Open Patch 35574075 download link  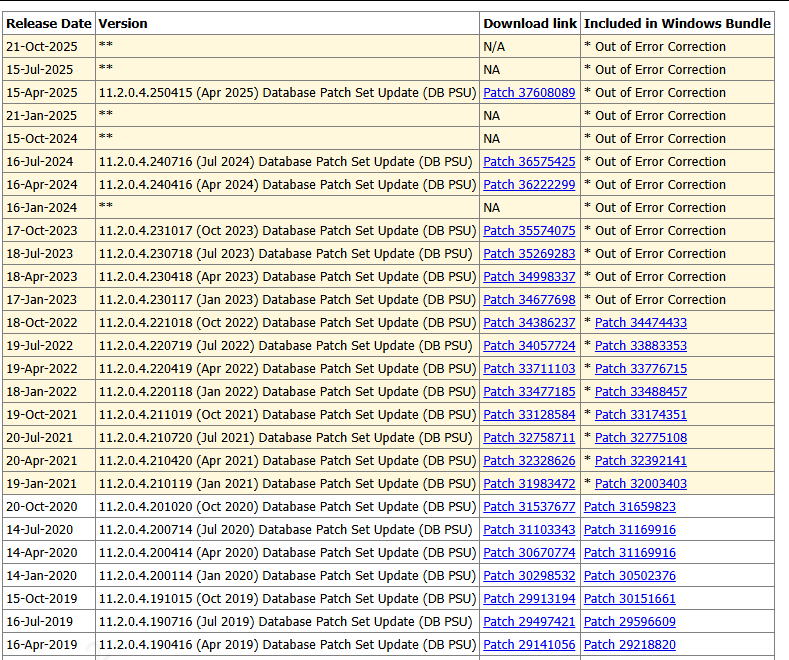(529, 230)
